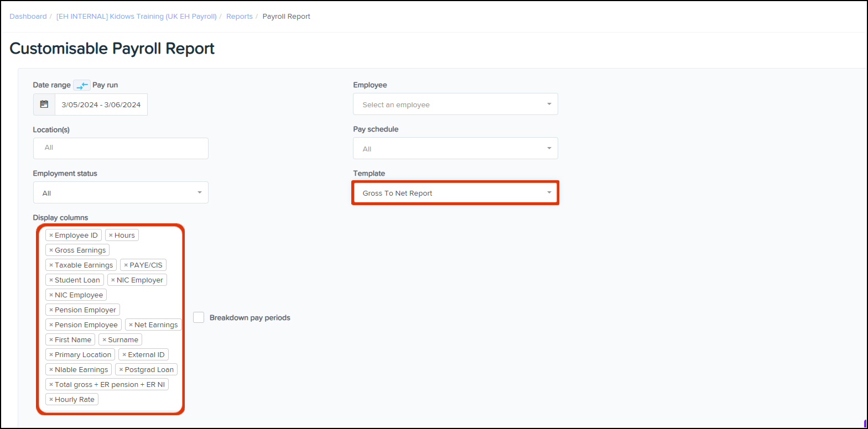
Task: Click the Location(s) input field
Action: coord(121,148)
